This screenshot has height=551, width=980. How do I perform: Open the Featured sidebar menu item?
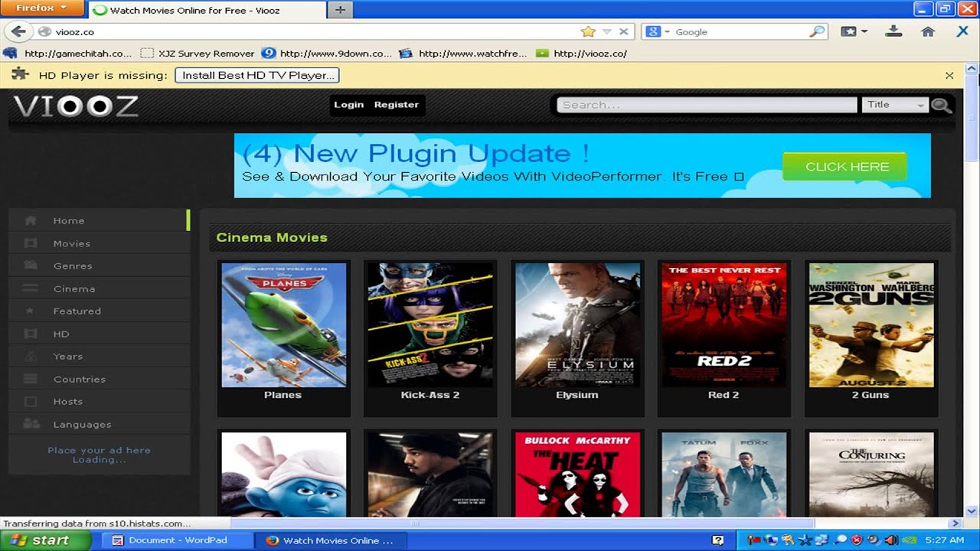99,311
